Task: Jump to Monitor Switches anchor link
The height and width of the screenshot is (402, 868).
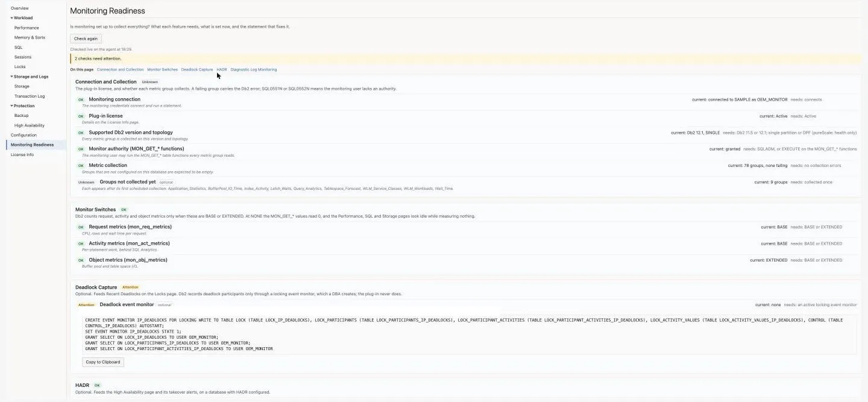Action: tap(162, 69)
